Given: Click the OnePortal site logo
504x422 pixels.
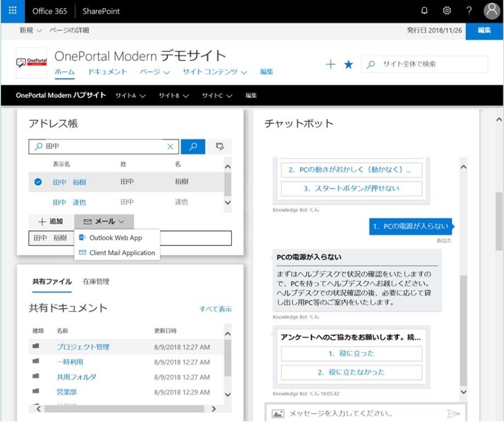Looking at the screenshot, I should tap(31, 63).
